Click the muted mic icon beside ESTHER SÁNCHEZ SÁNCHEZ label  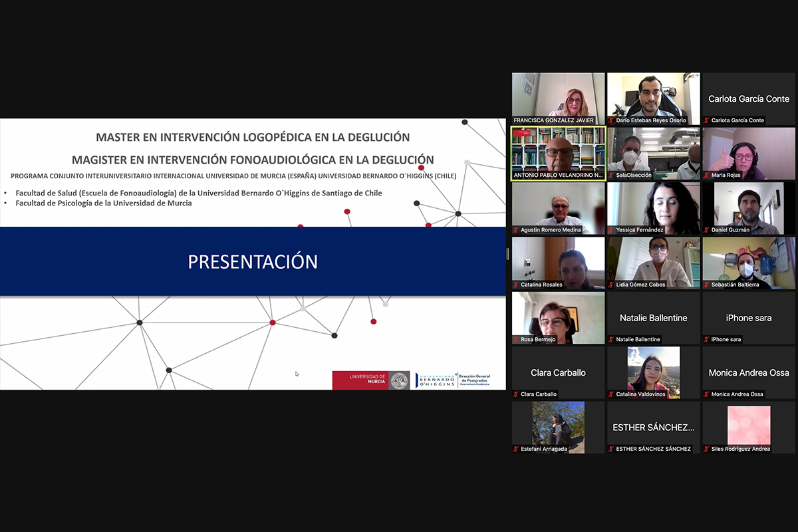click(612, 449)
